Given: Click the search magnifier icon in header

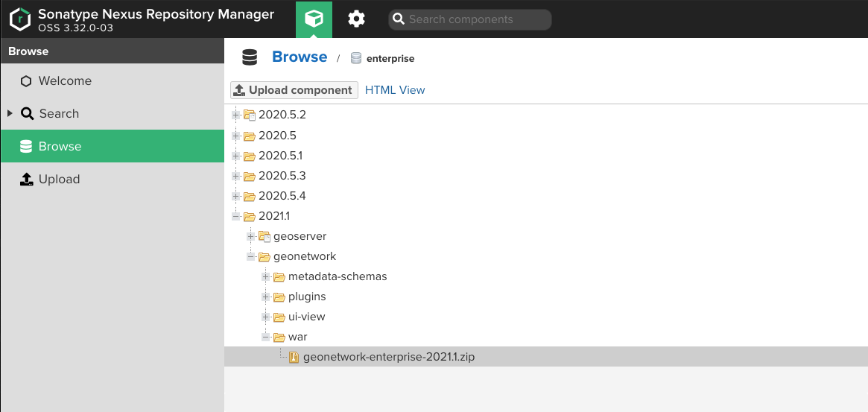Looking at the screenshot, I should 399,19.
